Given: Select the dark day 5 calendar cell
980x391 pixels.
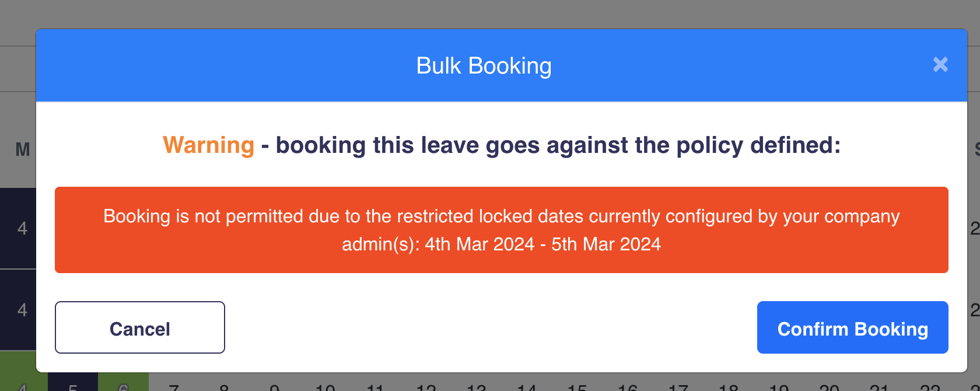Looking at the screenshot, I should tap(73, 385).
